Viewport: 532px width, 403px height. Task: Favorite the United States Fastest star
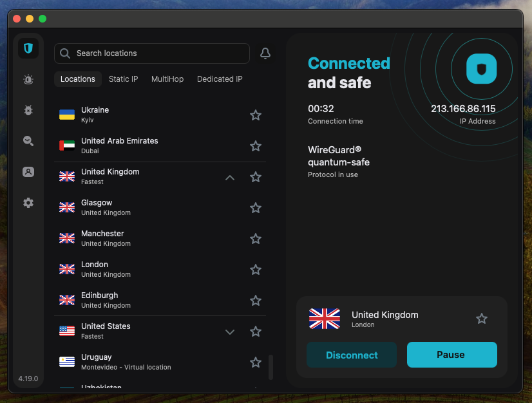coord(256,331)
